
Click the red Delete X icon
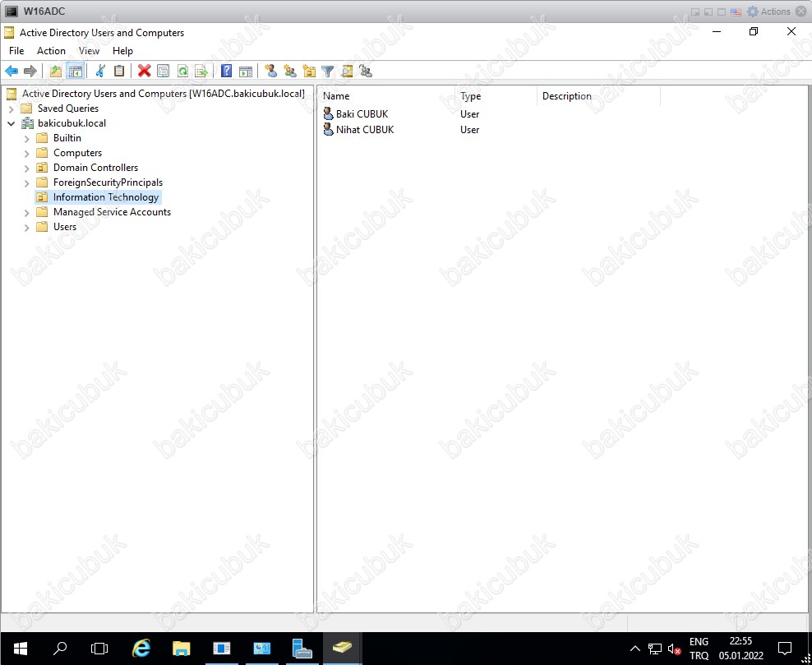tap(145, 71)
